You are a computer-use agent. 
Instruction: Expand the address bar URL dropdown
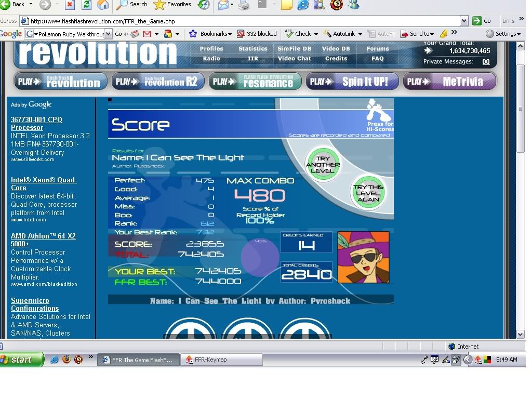[x=464, y=21]
